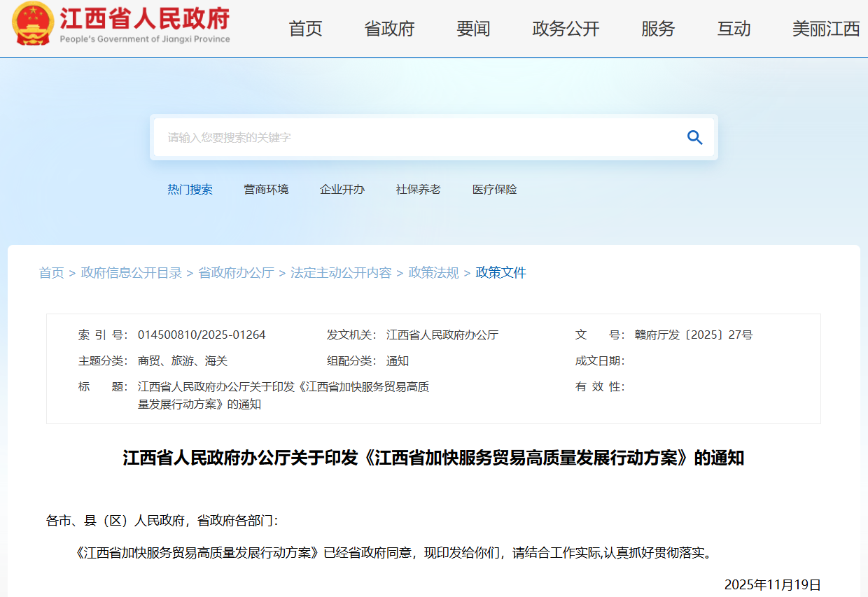Click the search keyword input field

(x=420, y=137)
